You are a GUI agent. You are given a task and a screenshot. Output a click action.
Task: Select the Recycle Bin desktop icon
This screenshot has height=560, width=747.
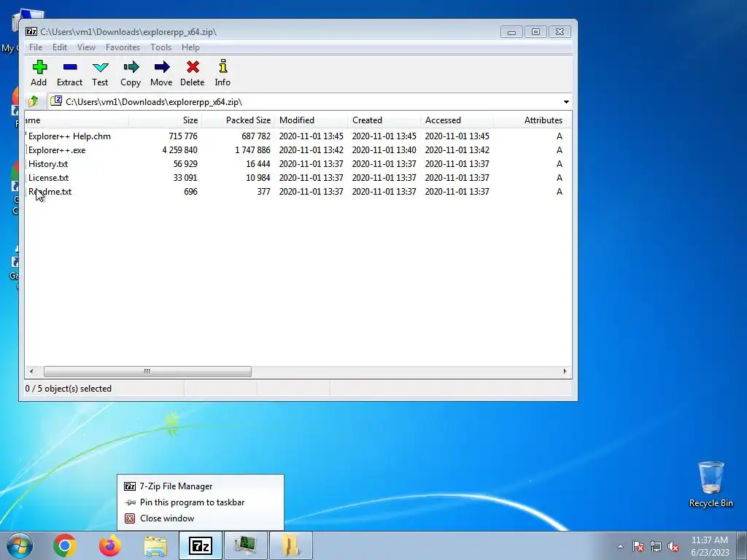[x=711, y=484]
